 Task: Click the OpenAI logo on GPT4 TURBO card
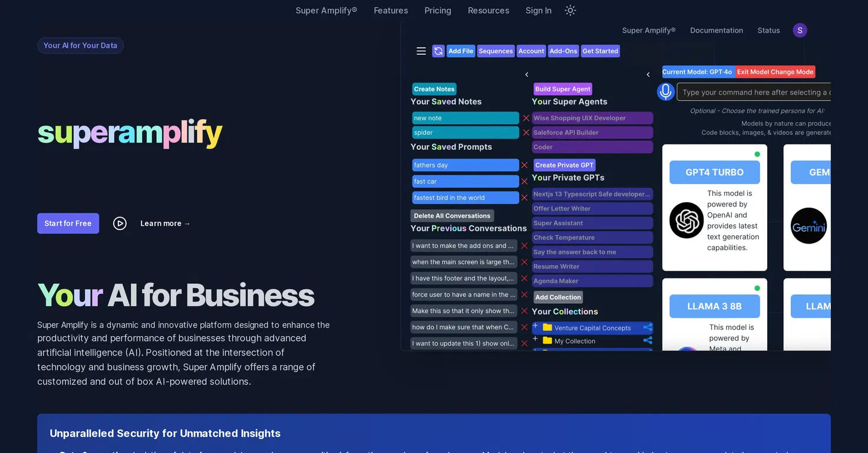(687, 220)
